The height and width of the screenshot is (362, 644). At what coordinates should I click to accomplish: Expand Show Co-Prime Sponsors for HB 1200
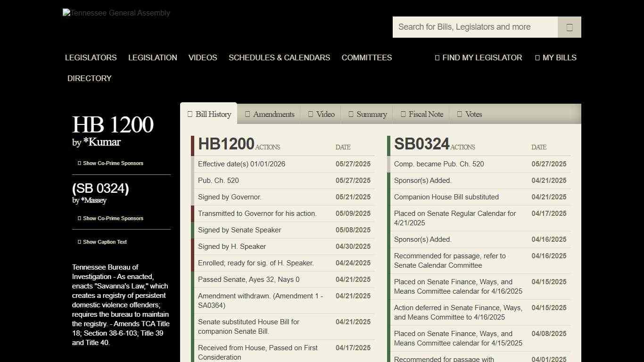(111, 163)
